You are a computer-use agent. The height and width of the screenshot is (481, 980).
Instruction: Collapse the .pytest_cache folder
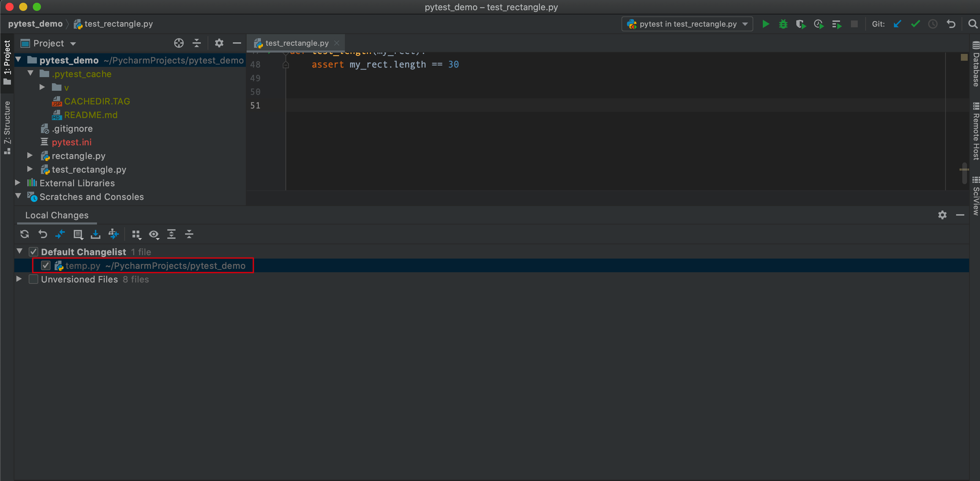[30, 73]
